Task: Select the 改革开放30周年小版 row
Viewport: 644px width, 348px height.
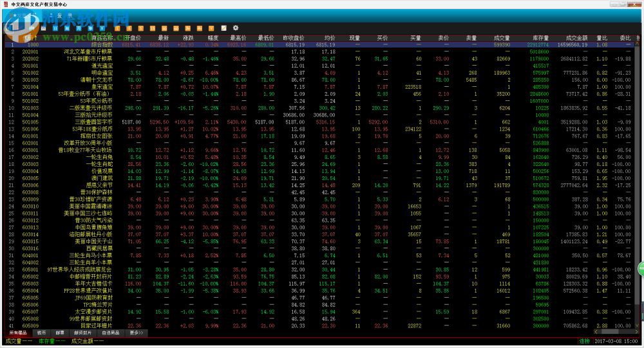Action: pyautogui.click(x=320, y=143)
